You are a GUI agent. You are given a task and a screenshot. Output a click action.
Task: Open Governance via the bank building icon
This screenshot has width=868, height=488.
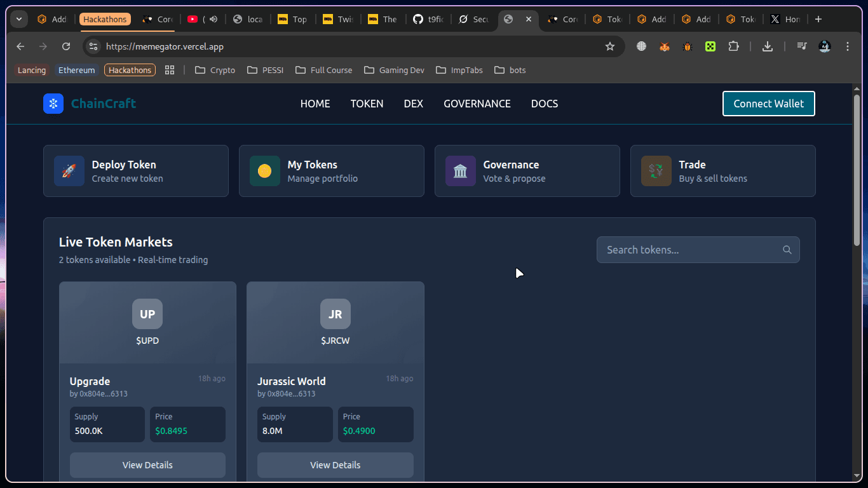tap(460, 170)
